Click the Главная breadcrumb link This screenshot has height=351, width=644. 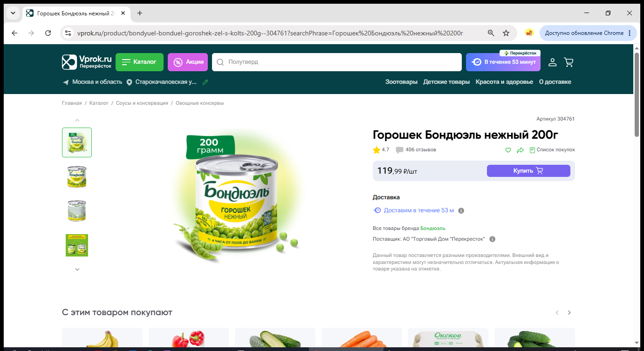pos(72,103)
